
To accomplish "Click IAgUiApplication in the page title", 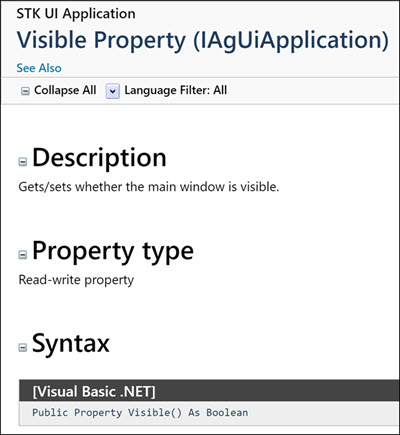I will coord(290,40).
